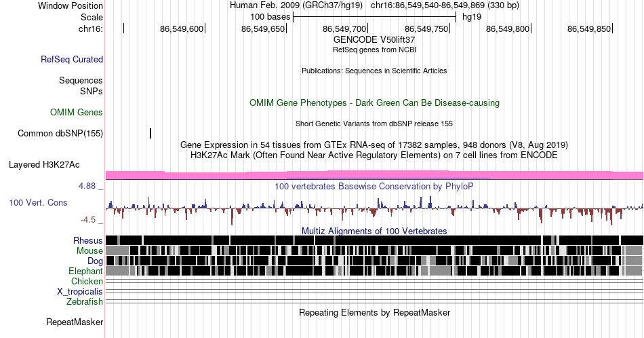This screenshot has width=644, height=338.
Task: Click the Rhesus alignment label
Action: tap(88, 240)
